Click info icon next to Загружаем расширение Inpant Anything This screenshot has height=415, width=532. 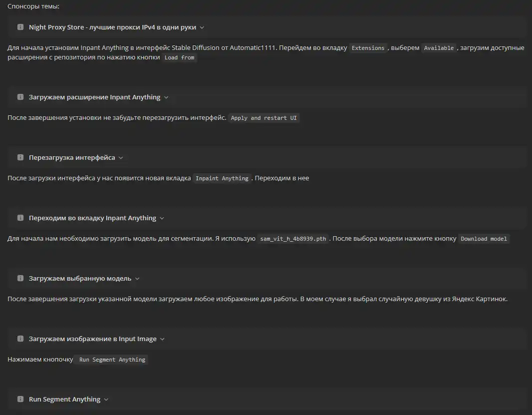coord(20,97)
